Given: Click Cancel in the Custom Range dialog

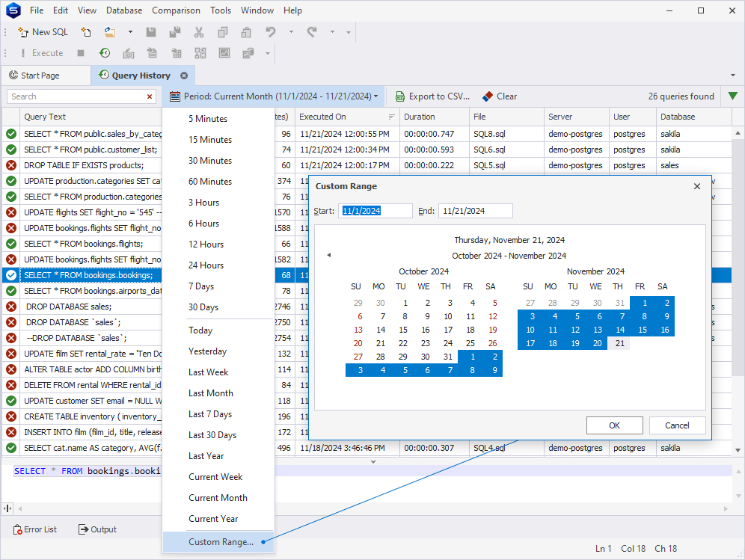Looking at the screenshot, I should coord(677,425).
